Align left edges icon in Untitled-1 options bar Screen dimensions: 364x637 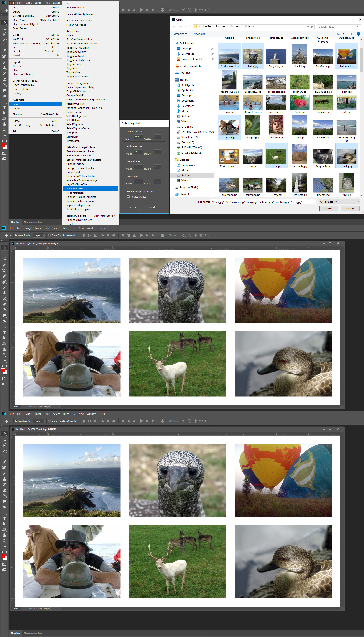point(102,235)
